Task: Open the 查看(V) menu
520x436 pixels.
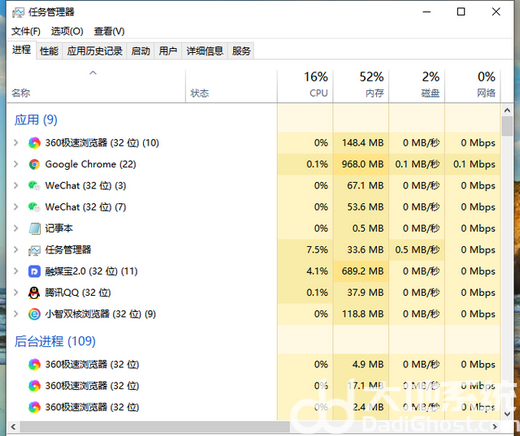Action: point(109,31)
